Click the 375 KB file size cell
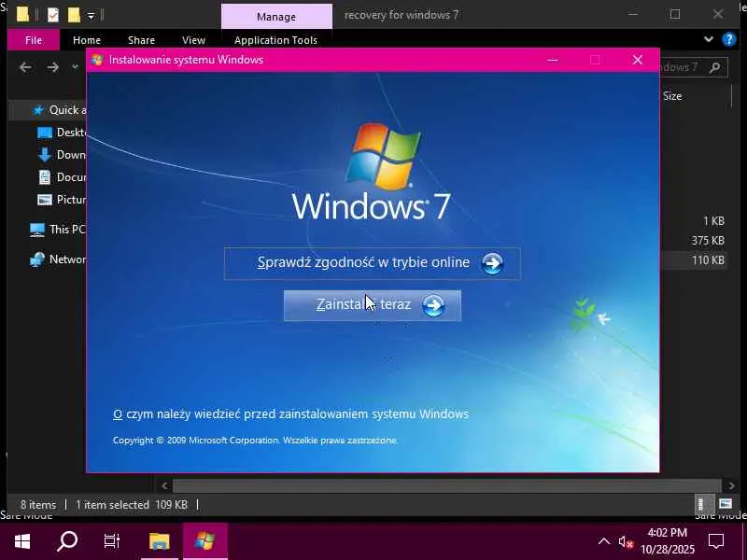The image size is (747, 560). [708, 241]
